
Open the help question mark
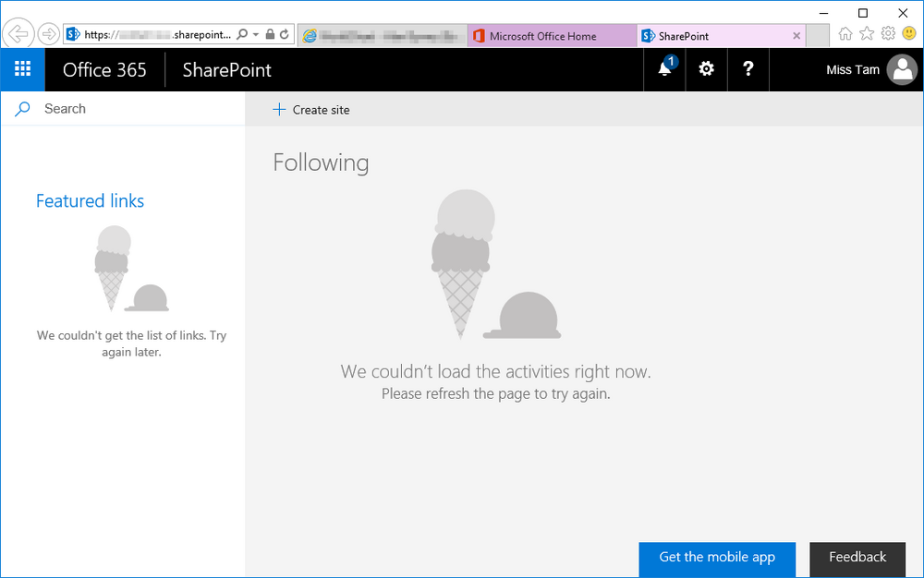point(748,69)
